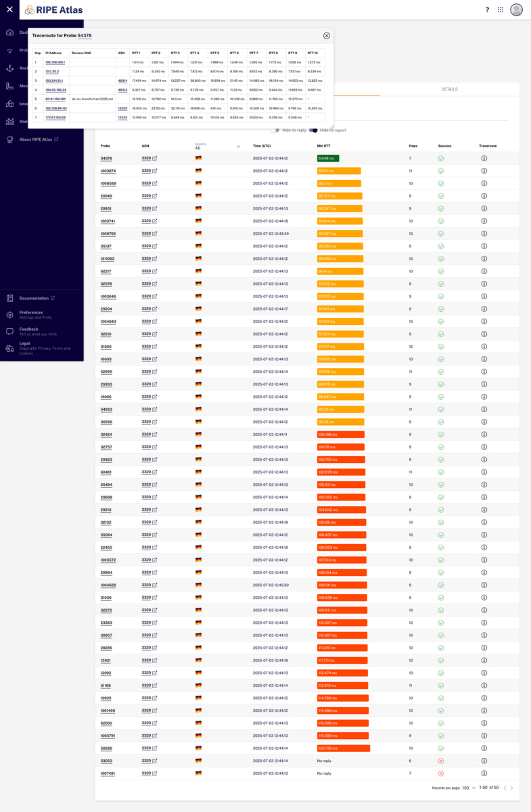
Task: Close the Traceroute for Probe popup
Action: pos(327,35)
